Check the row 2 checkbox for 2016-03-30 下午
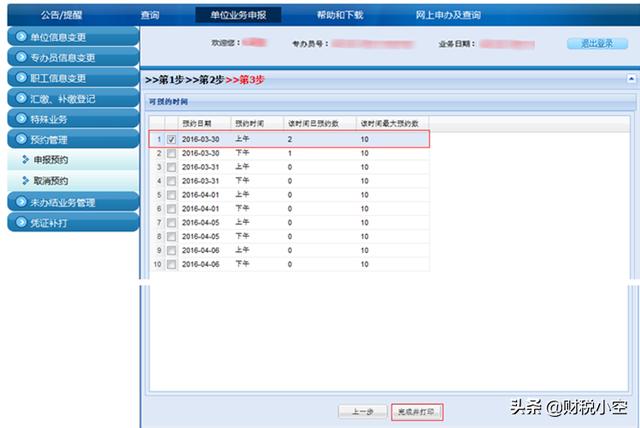 point(171,153)
